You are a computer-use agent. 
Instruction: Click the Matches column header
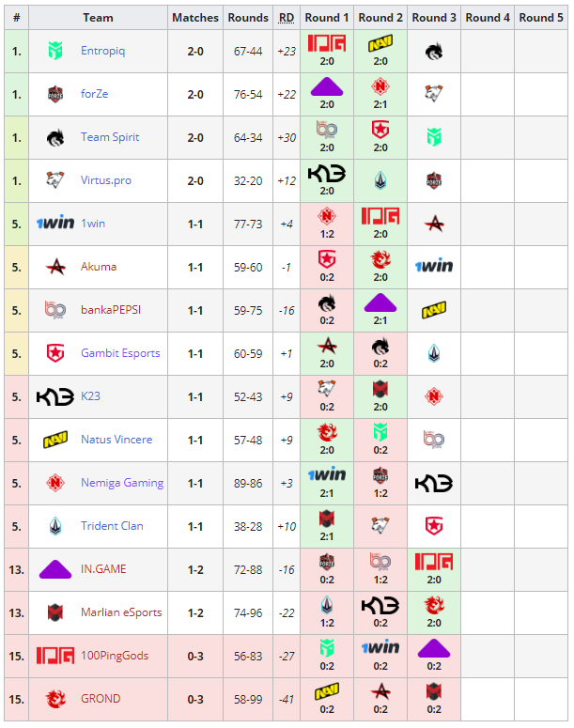[195, 17]
